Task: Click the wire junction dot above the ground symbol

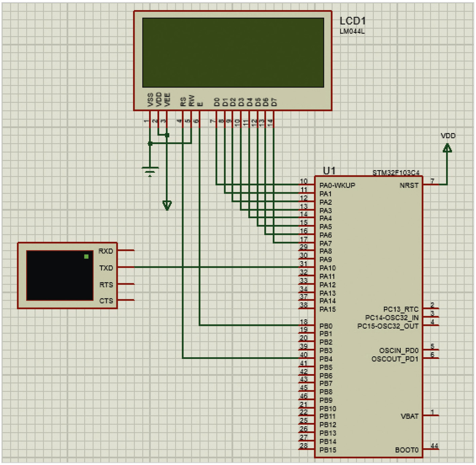Action: click(150, 143)
